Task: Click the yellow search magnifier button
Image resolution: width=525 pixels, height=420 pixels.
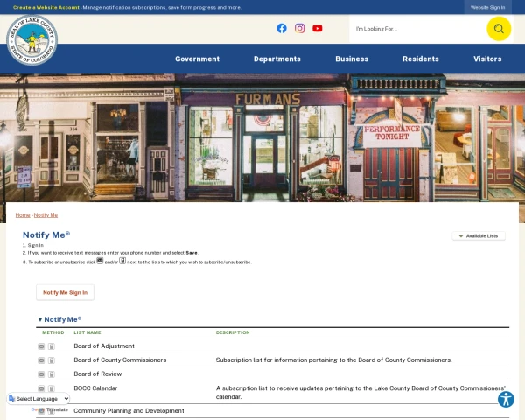Action: (x=499, y=29)
